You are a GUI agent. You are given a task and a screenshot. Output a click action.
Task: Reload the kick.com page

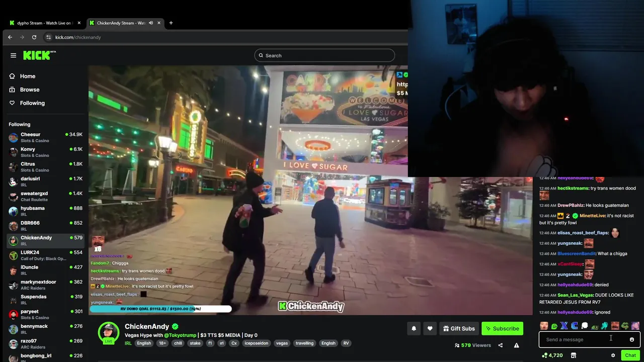coord(34,37)
